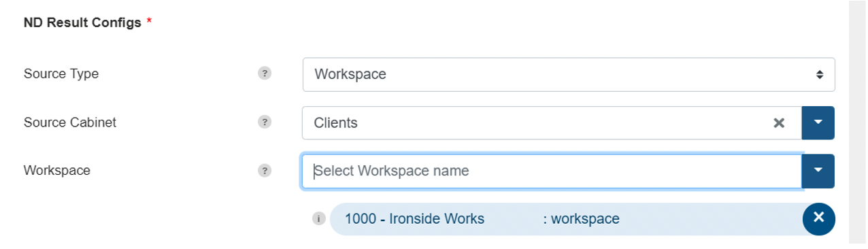This screenshot has width=868, height=249.
Task: Expand the Source Cabinet dropdown arrow
Action: coord(818,122)
